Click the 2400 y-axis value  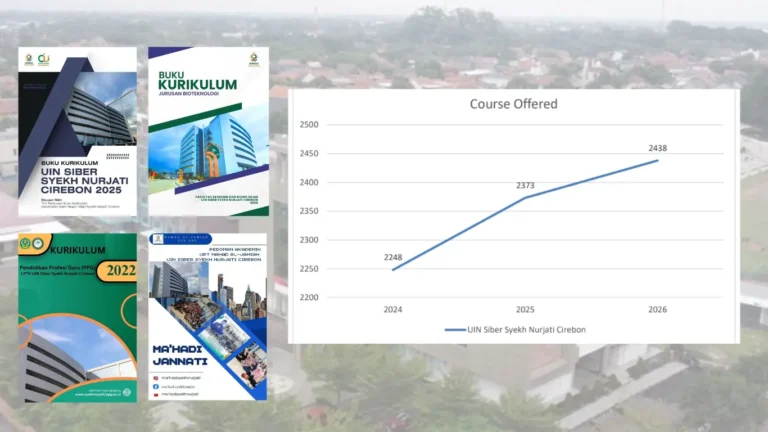pyautogui.click(x=309, y=182)
